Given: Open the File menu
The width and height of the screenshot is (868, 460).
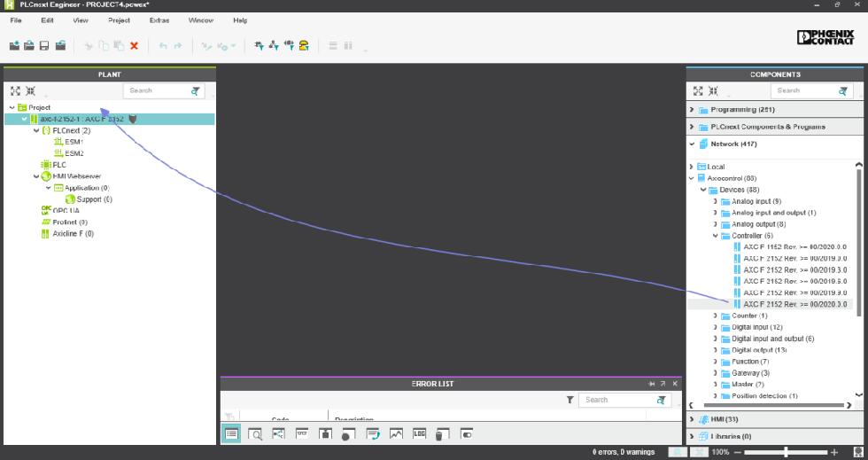Looking at the screenshot, I should 16,20.
